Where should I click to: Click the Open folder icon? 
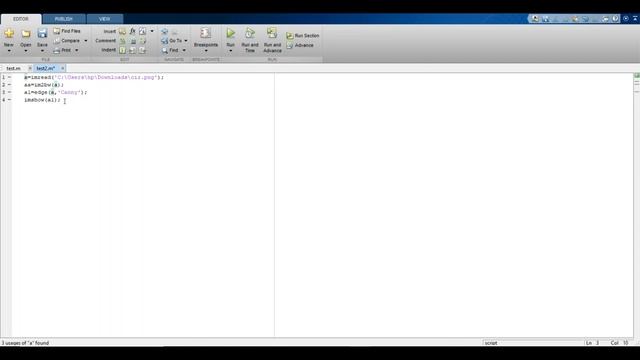(26, 33)
